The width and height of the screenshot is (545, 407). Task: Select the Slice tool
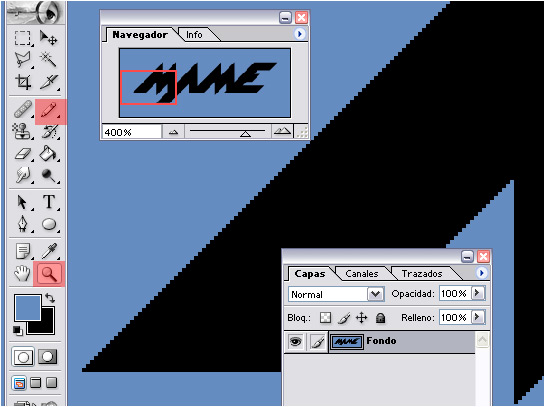48,82
